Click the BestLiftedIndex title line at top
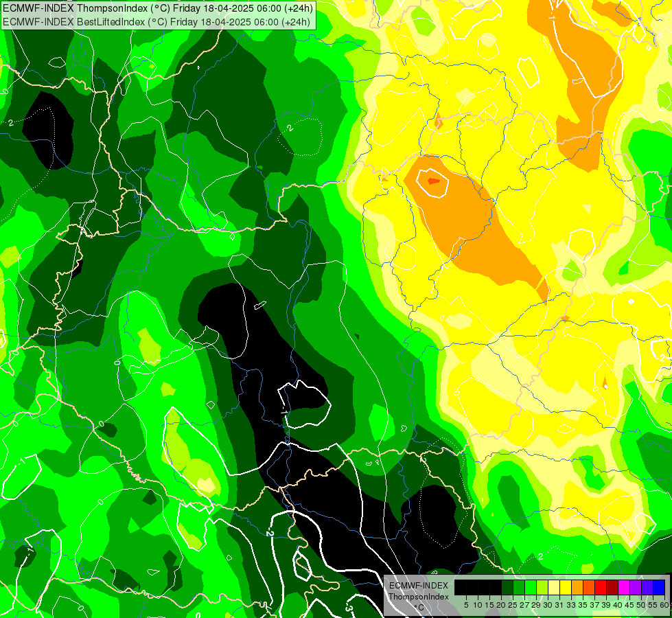Viewport: 672px width, 618px height. click(x=156, y=21)
